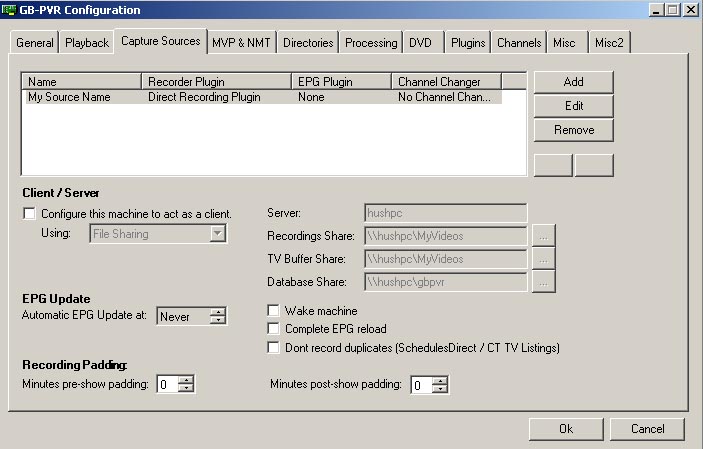Click the Add capture source button
The image size is (703, 449).
coord(573,82)
